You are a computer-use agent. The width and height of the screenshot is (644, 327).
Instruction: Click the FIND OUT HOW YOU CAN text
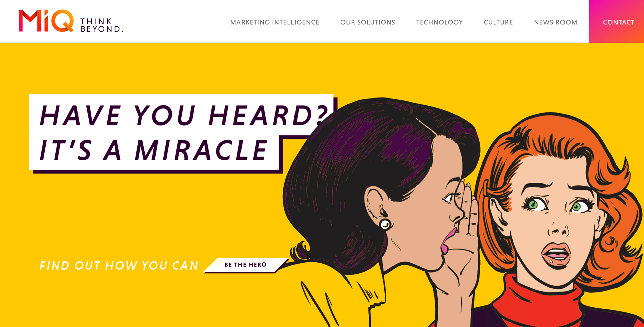click(x=119, y=266)
